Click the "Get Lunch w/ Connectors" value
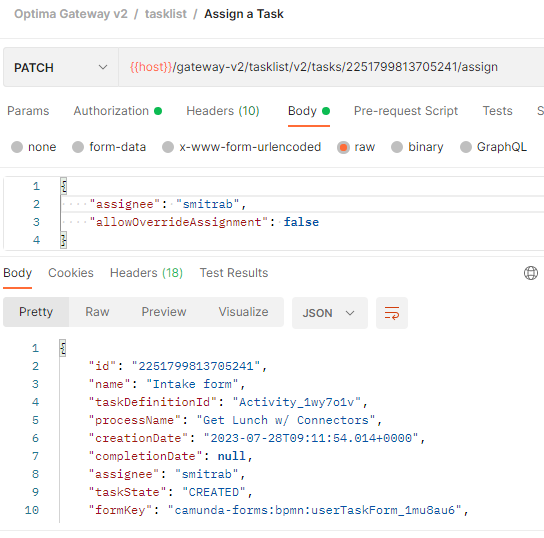This screenshot has height=538, width=544. tap(286, 420)
